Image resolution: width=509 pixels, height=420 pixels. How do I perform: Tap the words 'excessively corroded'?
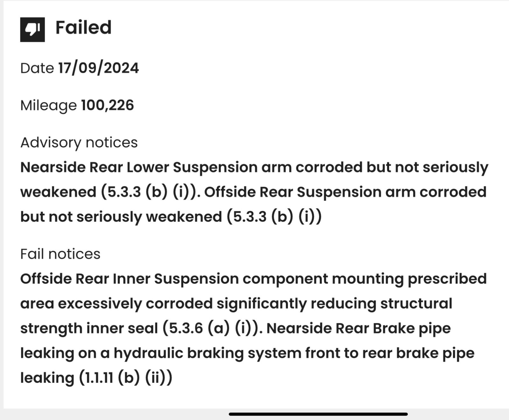coord(136,304)
